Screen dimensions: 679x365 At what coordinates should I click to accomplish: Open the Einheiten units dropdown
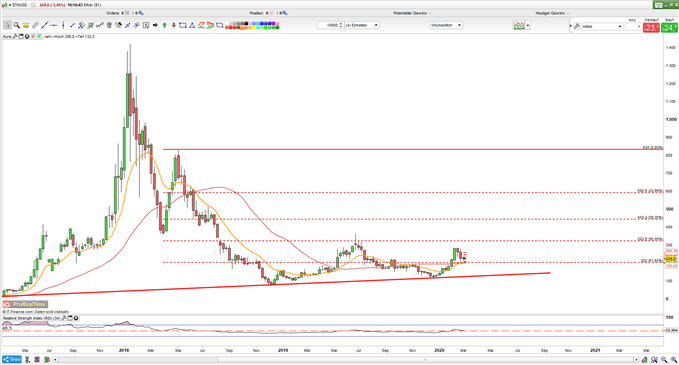pyautogui.click(x=362, y=25)
